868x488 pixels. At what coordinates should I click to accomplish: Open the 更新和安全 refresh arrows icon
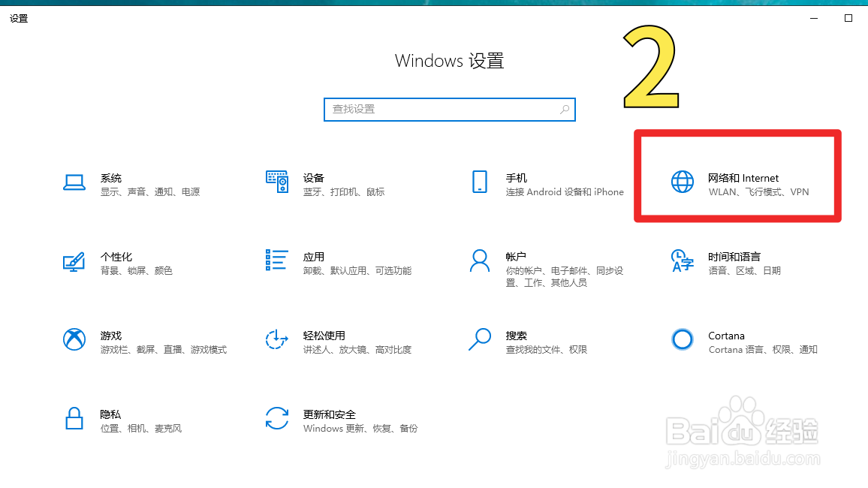pos(277,418)
